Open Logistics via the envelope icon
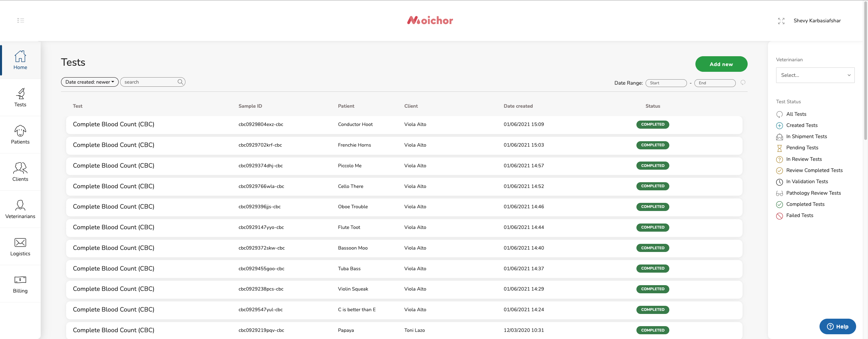The image size is (868, 339). (20, 242)
